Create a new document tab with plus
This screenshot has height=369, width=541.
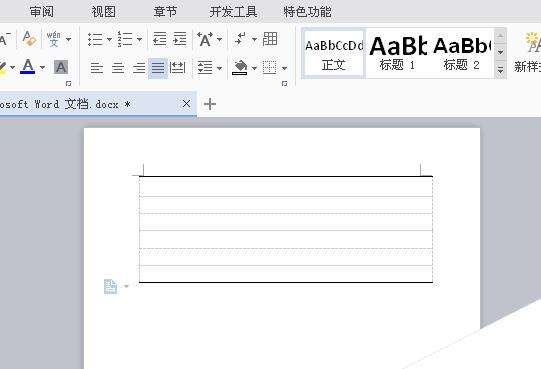click(210, 104)
